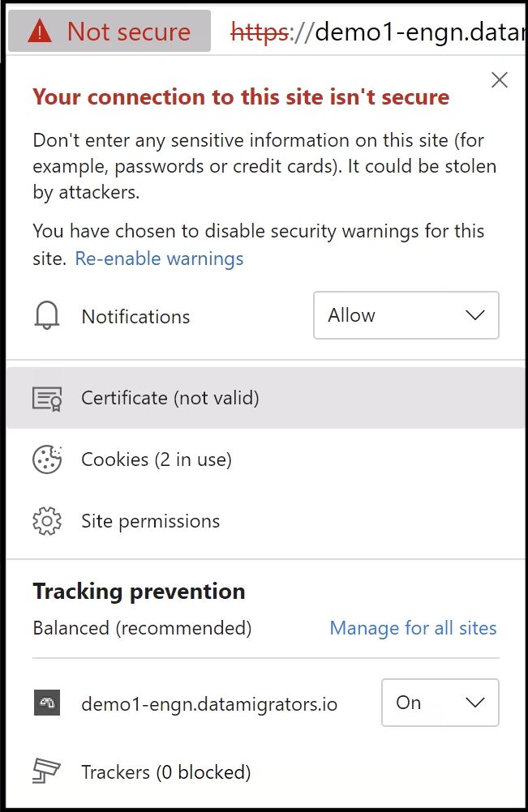Click the cookie icon
The image size is (528, 812).
[x=47, y=459]
